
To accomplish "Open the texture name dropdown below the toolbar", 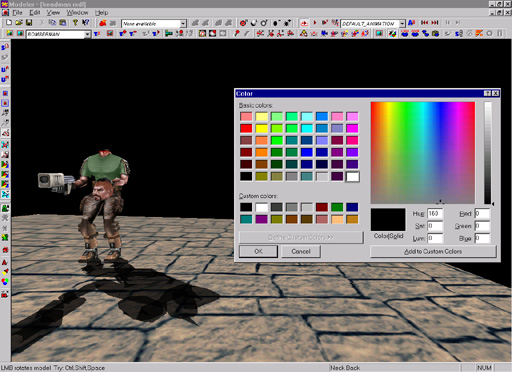I will pyautogui.click(x=87, y=34).
